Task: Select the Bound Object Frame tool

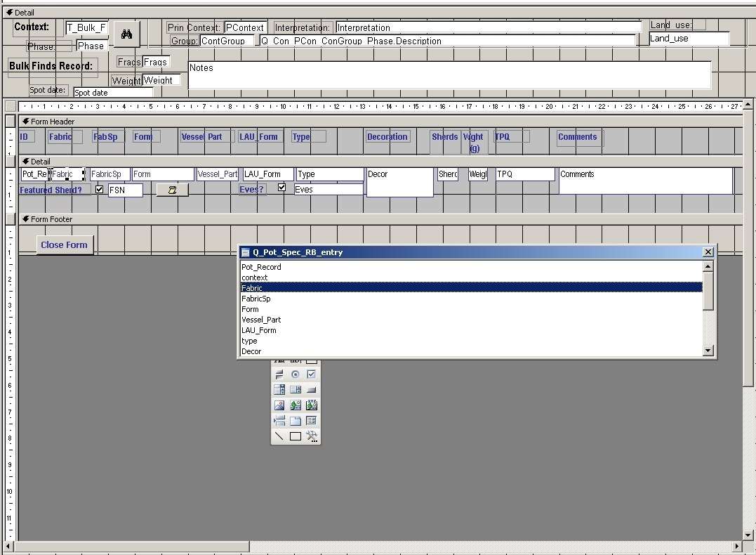Action: [311, 405]
